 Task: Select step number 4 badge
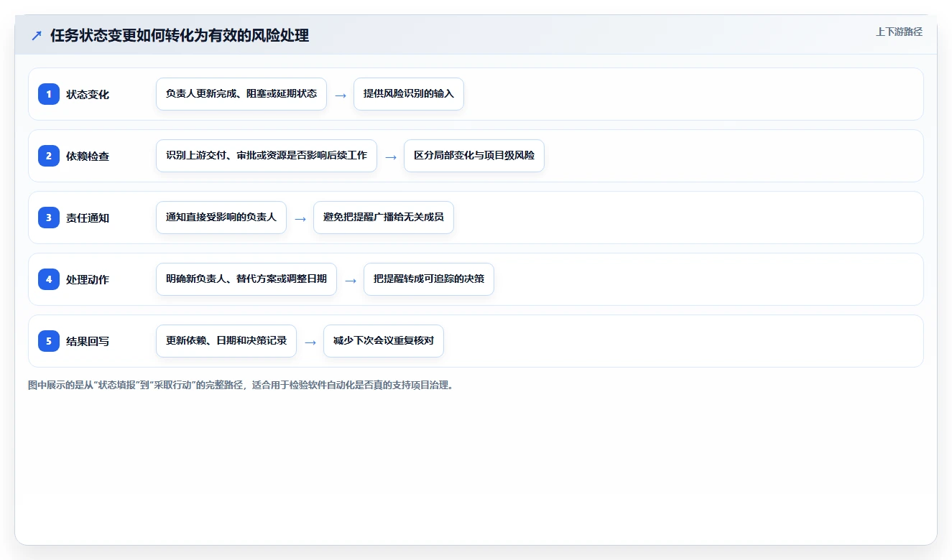(x=49, y=279)
